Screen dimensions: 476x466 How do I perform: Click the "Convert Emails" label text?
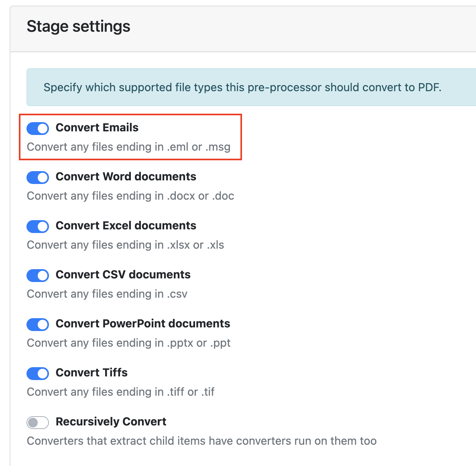click(x=97, y=128)
